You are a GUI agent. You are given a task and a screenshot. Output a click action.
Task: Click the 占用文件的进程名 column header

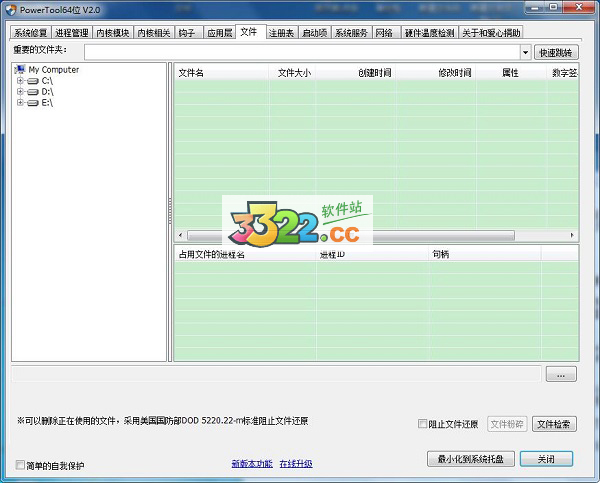(245, 254)
